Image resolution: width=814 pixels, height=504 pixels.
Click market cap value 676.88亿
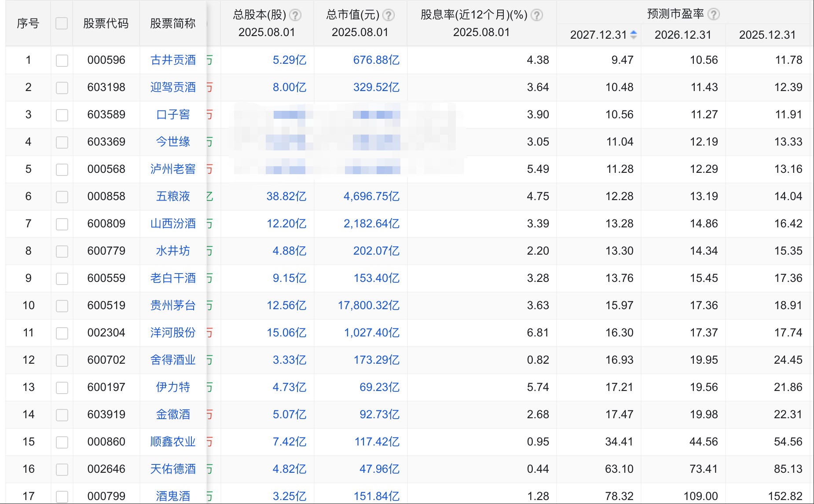376,60
